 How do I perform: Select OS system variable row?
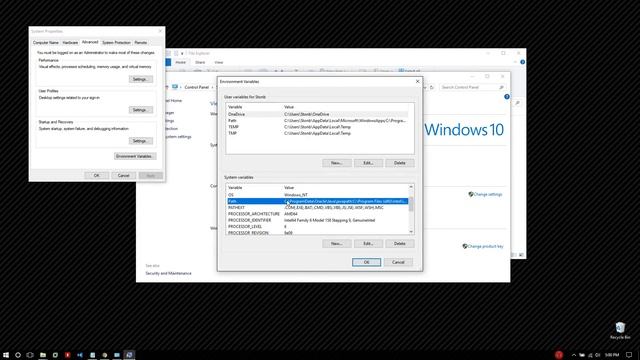[318, 195]
